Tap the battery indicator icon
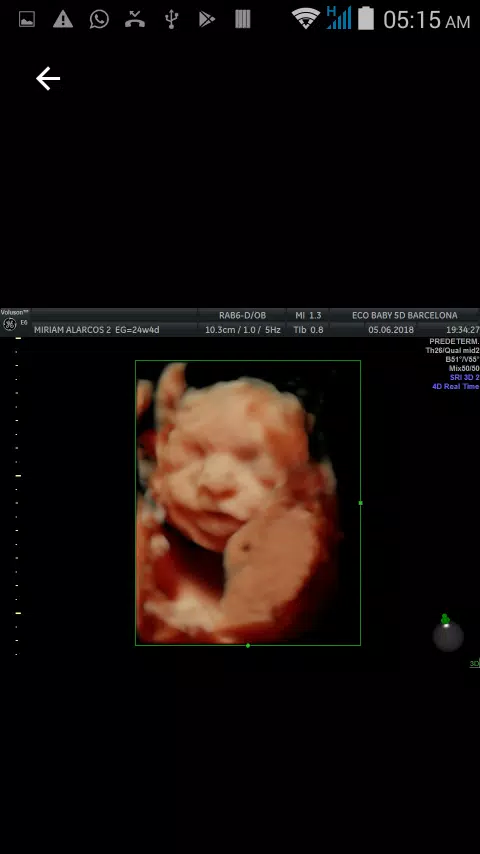Viewport: 480px width, 854px height. click(x=366, y=18)
